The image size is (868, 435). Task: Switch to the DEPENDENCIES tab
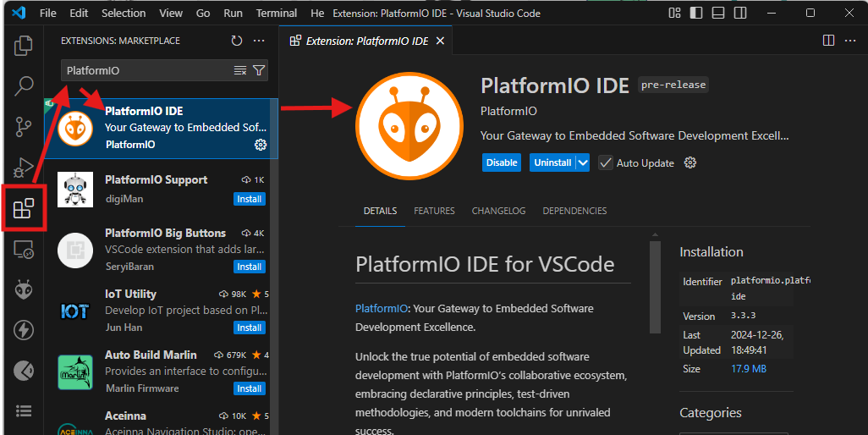point(574,211)
